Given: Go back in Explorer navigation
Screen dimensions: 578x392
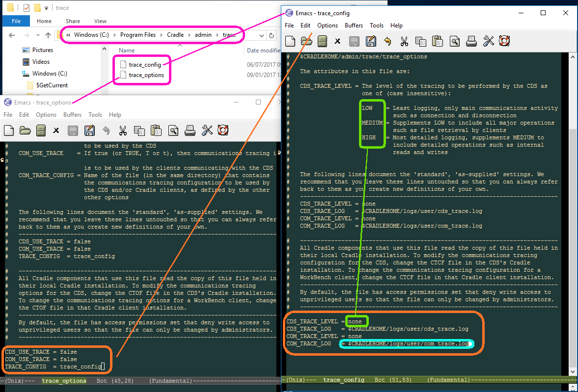Looking at the screenshot, I should pyautogui.click(x=12, y=35).
